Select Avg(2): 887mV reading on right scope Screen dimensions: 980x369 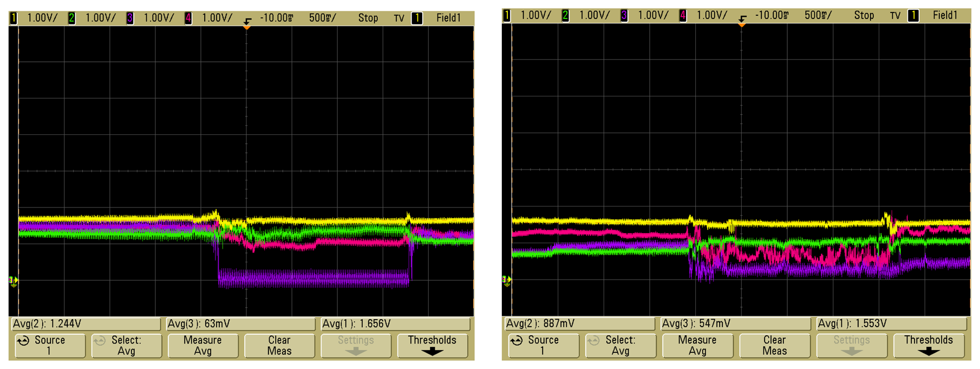pos(579,324)
